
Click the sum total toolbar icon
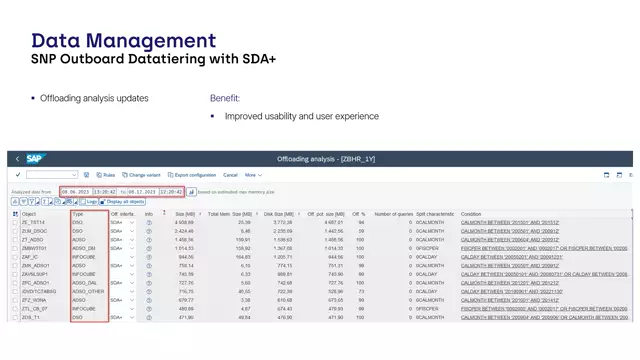pyautogui.click(x=45, y=202)
